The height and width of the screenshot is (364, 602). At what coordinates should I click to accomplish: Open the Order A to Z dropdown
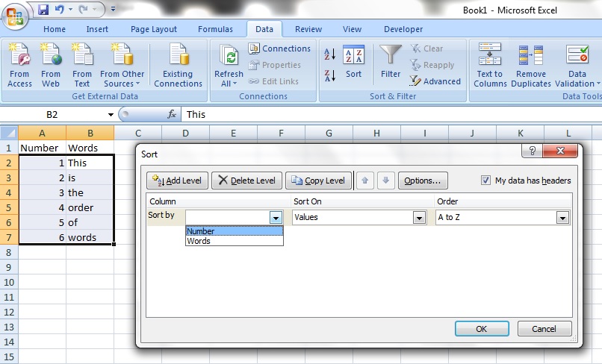pyautogui.click(x=562, y=218)
